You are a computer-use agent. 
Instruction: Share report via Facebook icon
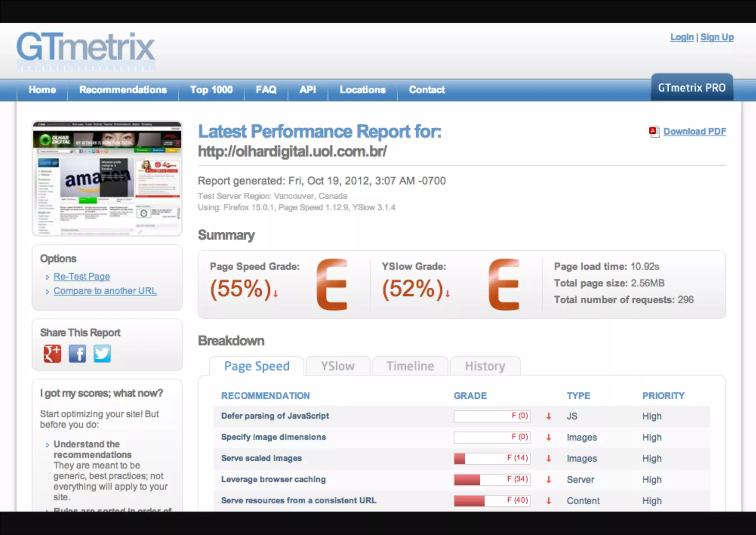coord(77,354)
